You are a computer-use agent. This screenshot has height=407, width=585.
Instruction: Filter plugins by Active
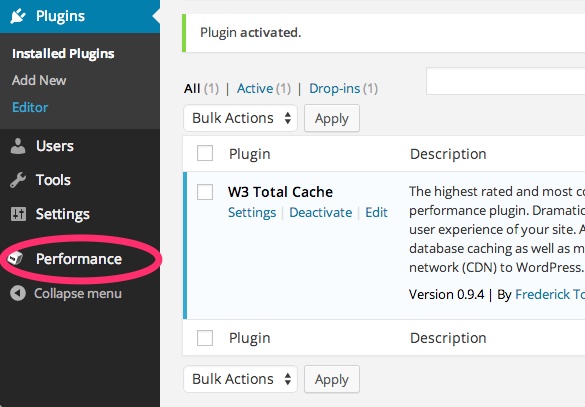point(255,89)
